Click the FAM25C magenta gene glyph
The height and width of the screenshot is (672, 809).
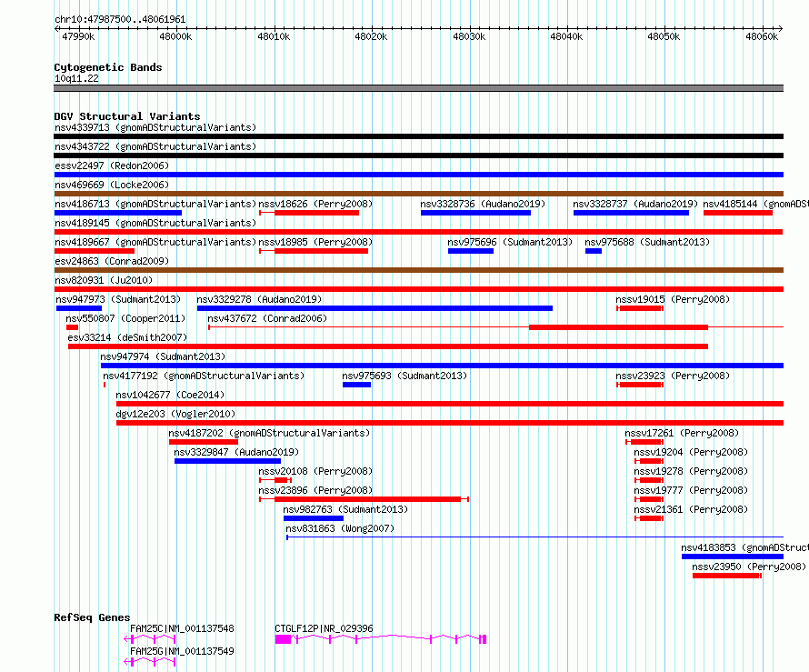pyautogui.click(x=150, y=639)
